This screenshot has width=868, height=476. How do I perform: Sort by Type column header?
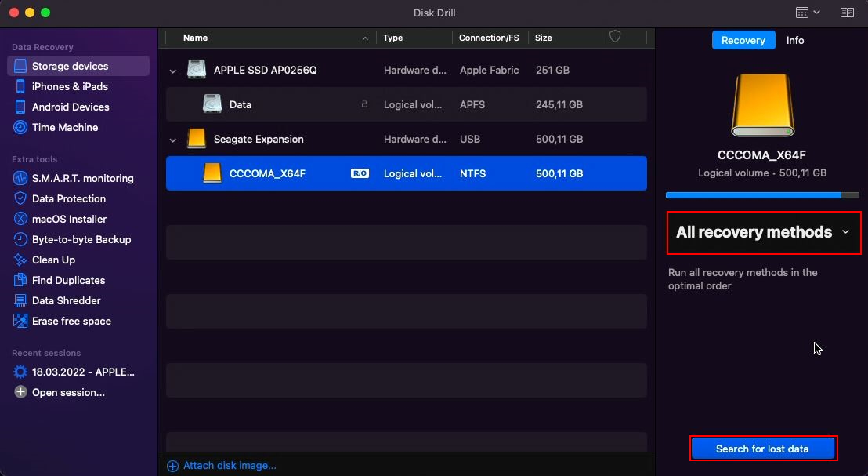click(x=393, y=38)
